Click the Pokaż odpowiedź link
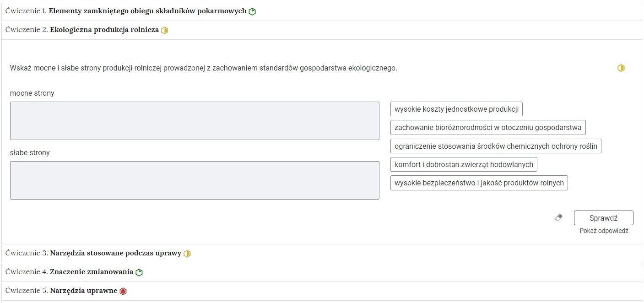The height and width of the screenshot is (303, 644). click(x=604, y=231)
